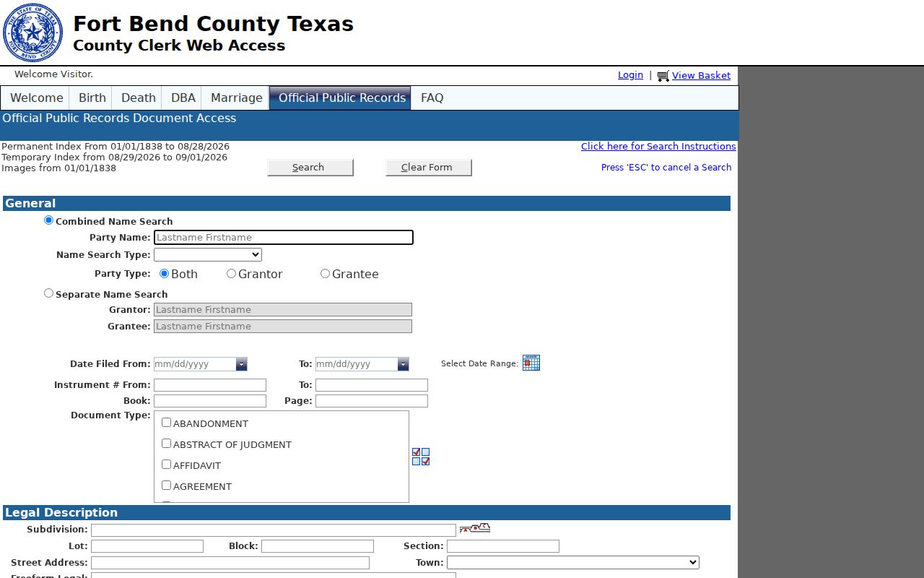Follow the Login link
The width and height of the screenshot is (924, 578).
coord(630,75)
